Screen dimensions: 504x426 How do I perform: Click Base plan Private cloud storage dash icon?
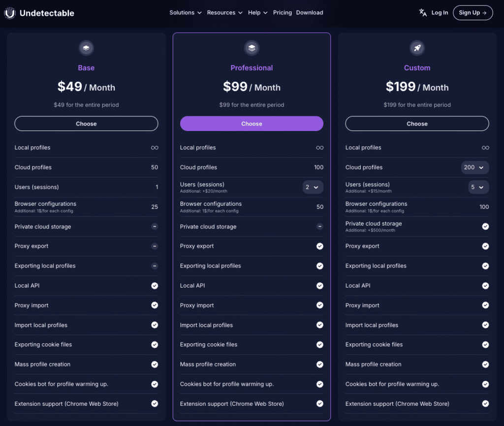155,227
